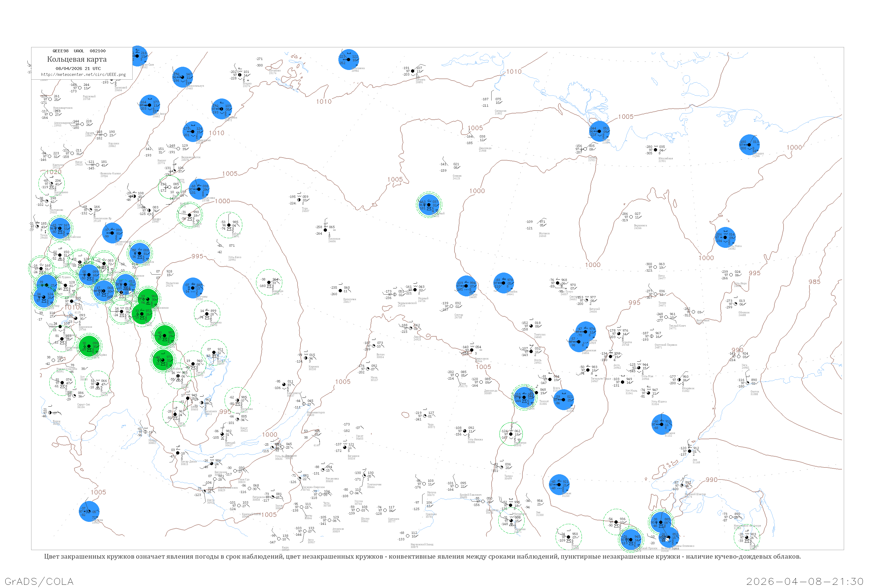Click the Верхоянск station plot circle
Image resolution: width=882 pixels, height=588 pixels.
click(x=631, y=217)
